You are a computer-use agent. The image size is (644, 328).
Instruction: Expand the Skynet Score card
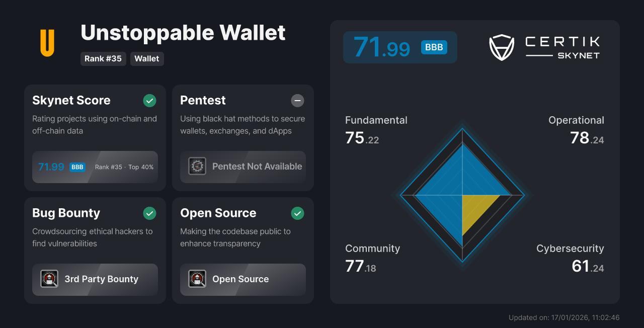95,137
